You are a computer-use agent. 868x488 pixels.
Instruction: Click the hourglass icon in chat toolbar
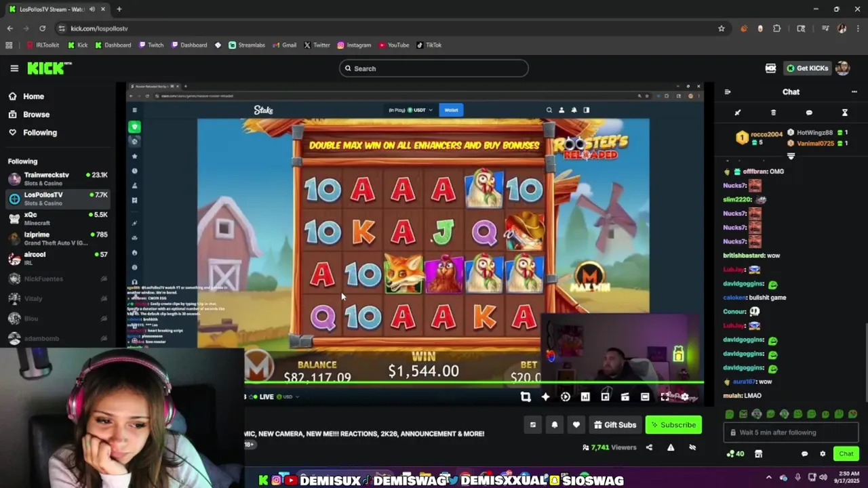coord(845,113)
